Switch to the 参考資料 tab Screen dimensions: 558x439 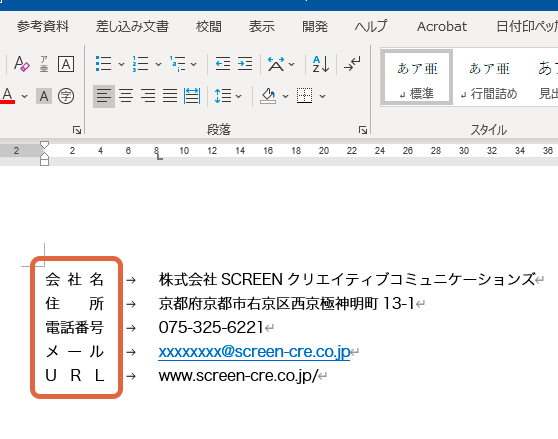pos(43,26)
